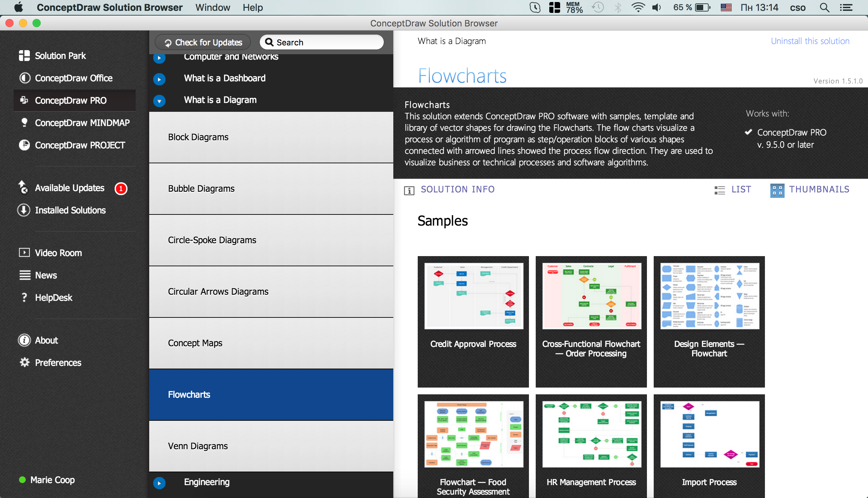Click Uninstall this solution link
This screenshot has width=868, height=498.
click(x=810, y=41)
